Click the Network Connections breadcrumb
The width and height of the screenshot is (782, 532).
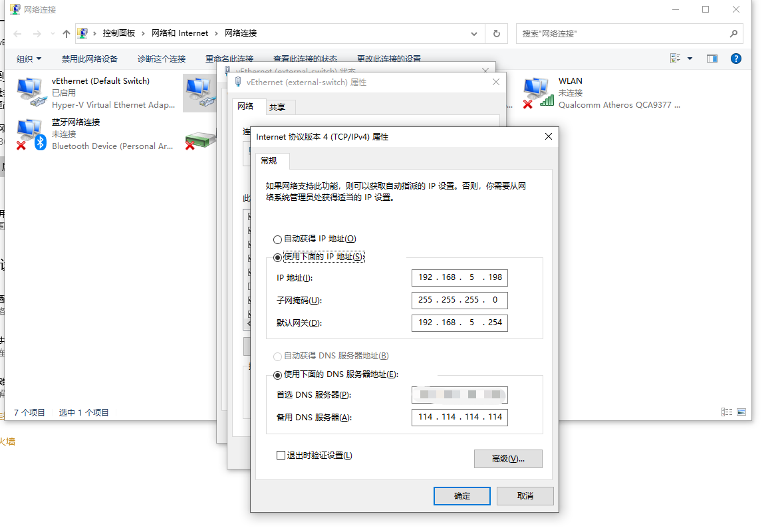coord(241,33)
